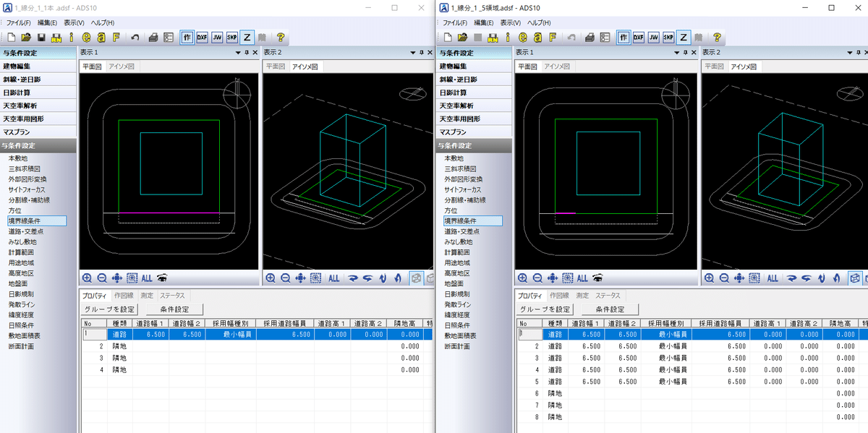The image size is (868, 433).
Task: Select row 8 隣地 in the right window's table
Action: [692, 416]
